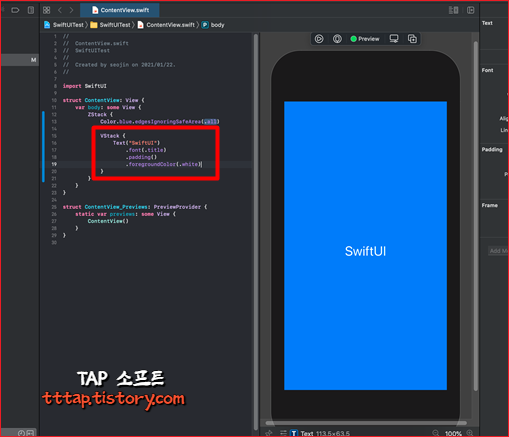Click preview on device icon
Viewport: 509px width, 437px height.
394,39
